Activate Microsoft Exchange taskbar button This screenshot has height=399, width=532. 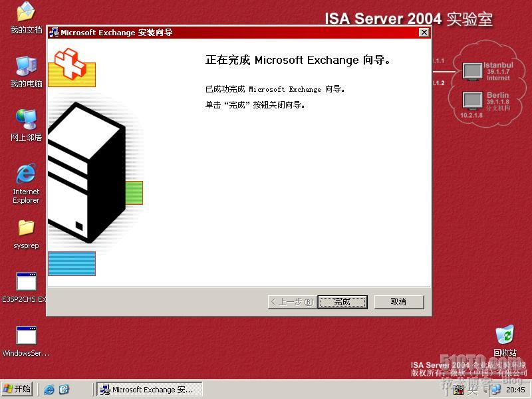pyautogui.click(x=149, y=390)
